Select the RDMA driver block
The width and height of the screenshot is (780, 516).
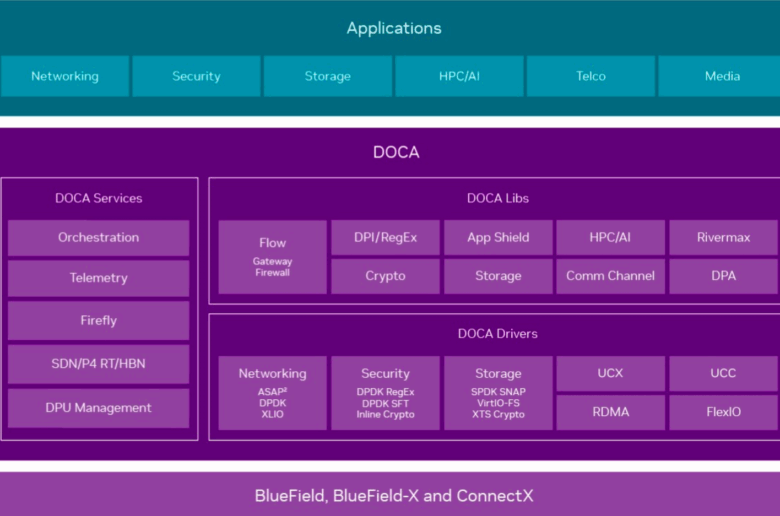coord(610,413)
